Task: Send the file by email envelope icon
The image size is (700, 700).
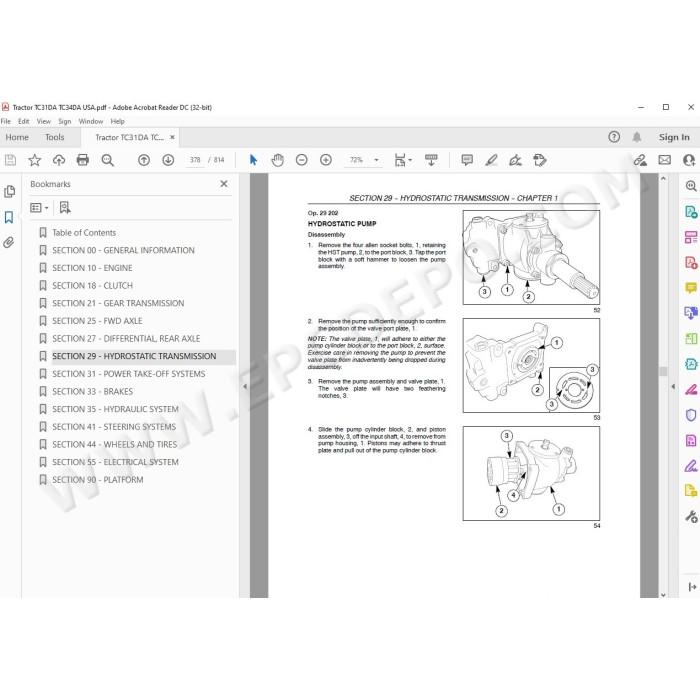Action: pyautogui.click(x=665, y=160)
